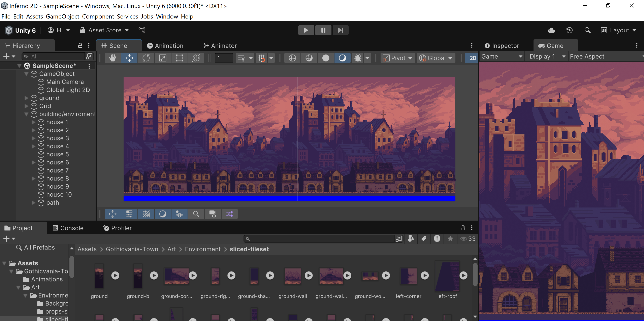644x321 pixels.
Task: Click the overlay magnifier search icon
Action: click(x=196, y=214)
